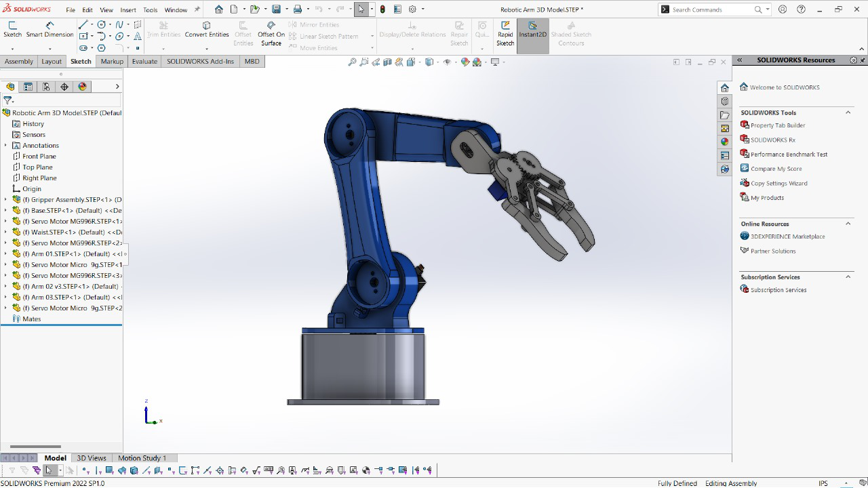
Task: Select the Offset On Surface tool
Action: 270,33
